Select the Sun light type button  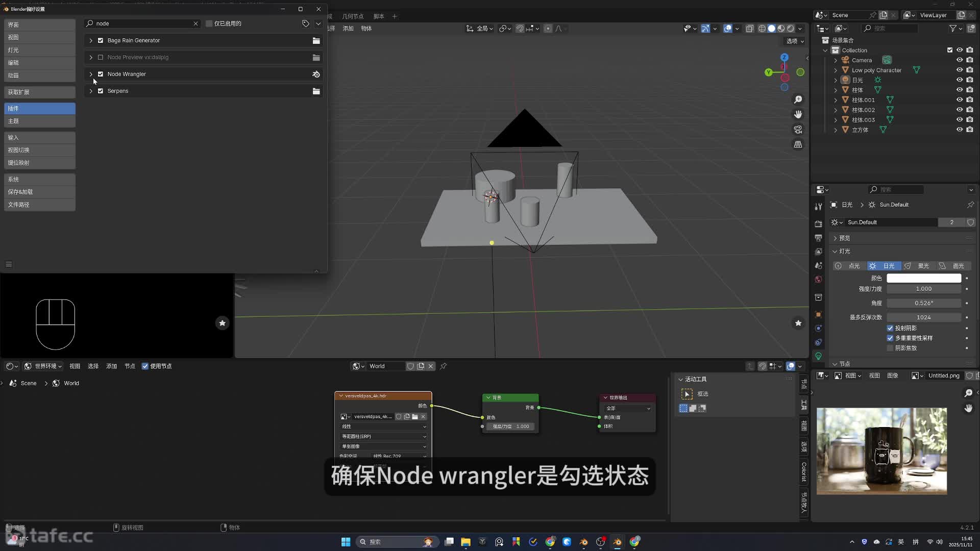click(884, 266)
